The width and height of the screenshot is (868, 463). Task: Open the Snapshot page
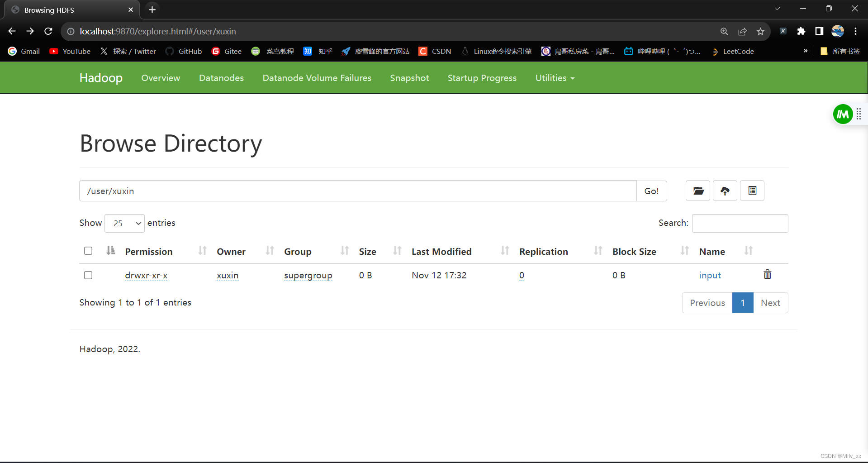pyautogui.click(x=409, y=78)
